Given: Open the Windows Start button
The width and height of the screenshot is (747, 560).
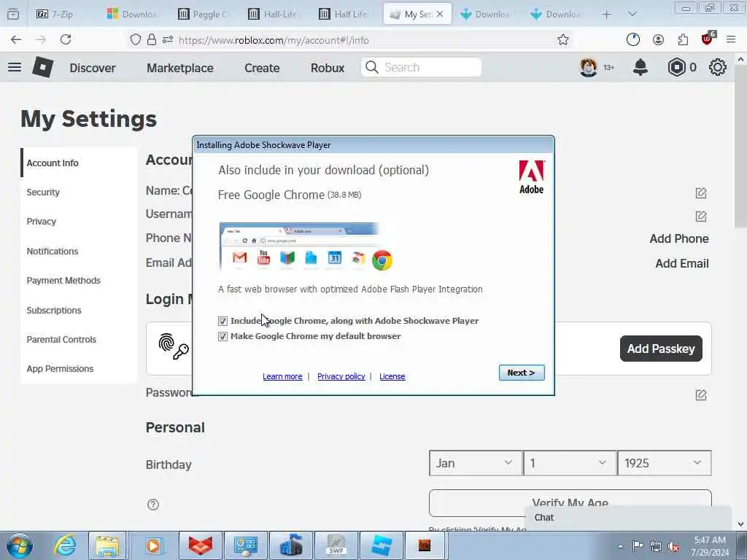Looking at the screenshot, I should click(x=20, y=545).
